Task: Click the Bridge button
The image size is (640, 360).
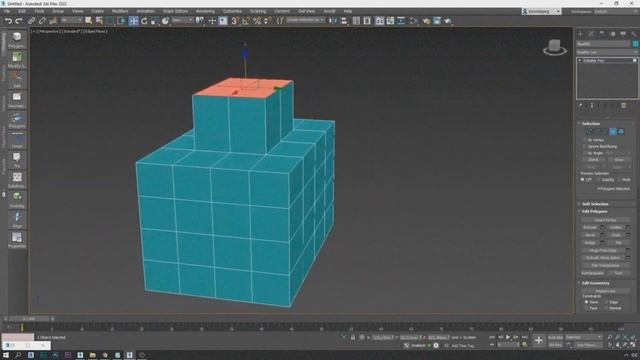Action: coord(590,242)
